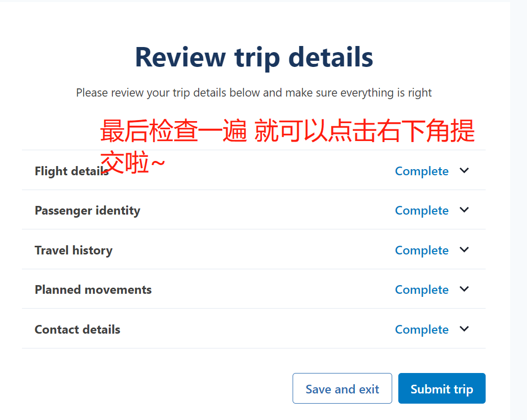Select Complete status beside Contact details
Screen dimensions: 527x420
click(x=422, y=330)
